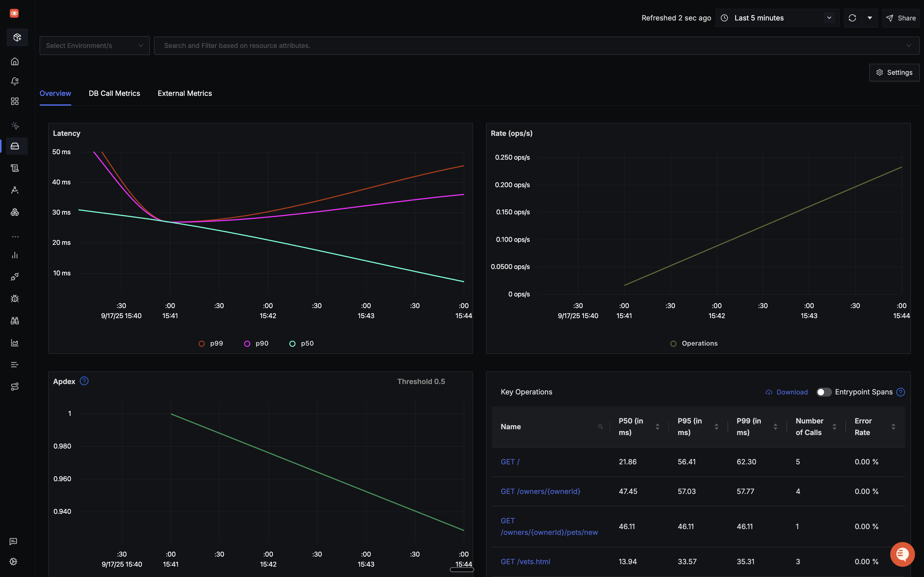Click the resource attributes search field
924x577 pixels.
coord(531,46)
